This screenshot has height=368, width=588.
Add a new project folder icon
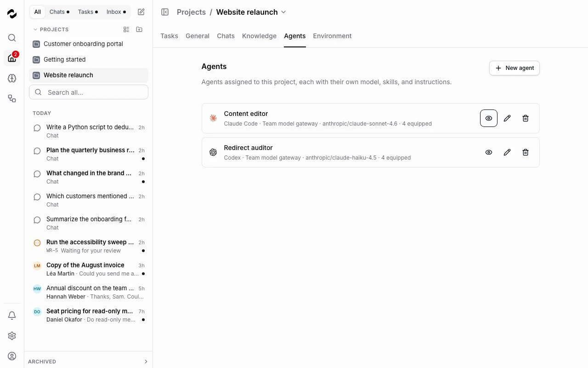(x=139, y=29)
